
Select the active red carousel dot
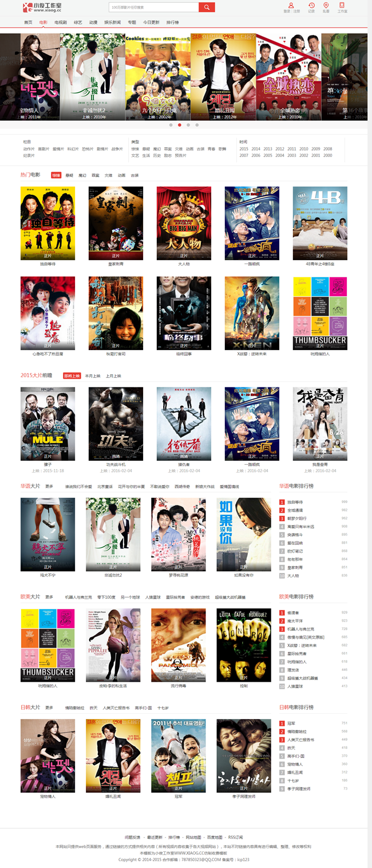click(180, 124)
